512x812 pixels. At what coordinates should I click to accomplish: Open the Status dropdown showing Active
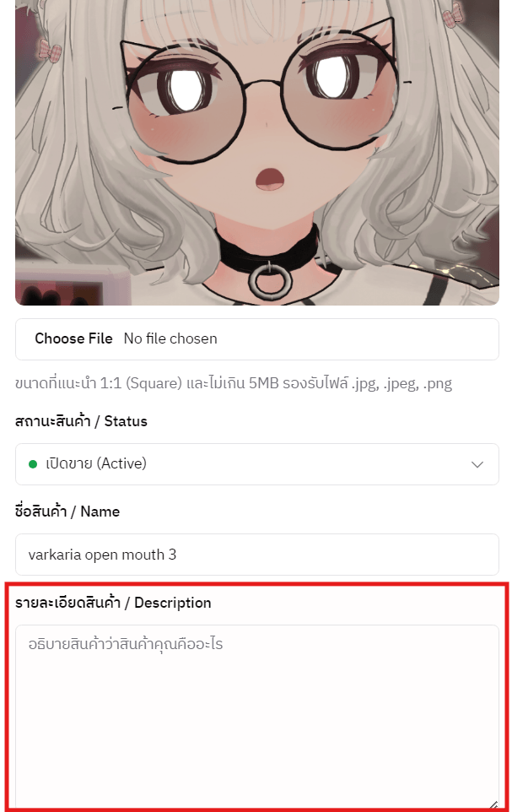256,464
